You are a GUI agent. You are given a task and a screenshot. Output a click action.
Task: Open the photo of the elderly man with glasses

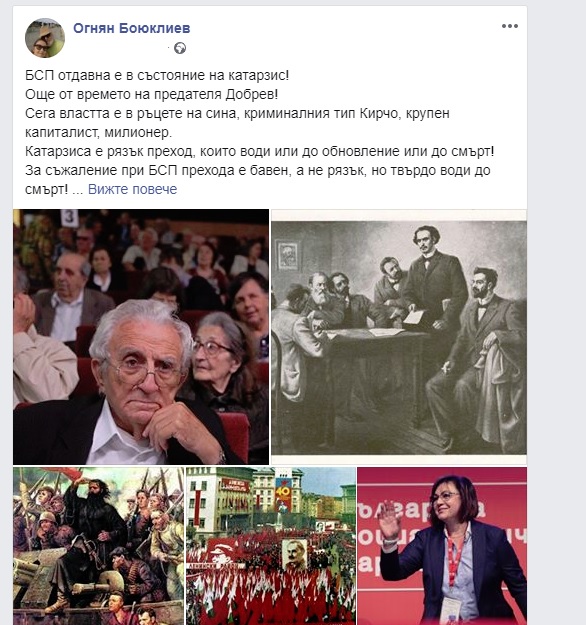[141, 337]
